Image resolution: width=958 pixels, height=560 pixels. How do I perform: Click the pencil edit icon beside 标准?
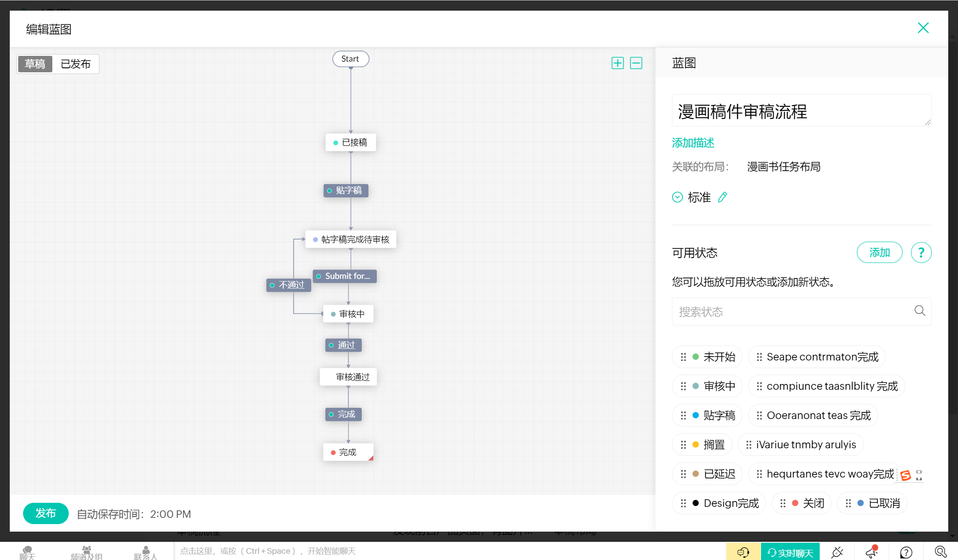[x=722, y=197]
